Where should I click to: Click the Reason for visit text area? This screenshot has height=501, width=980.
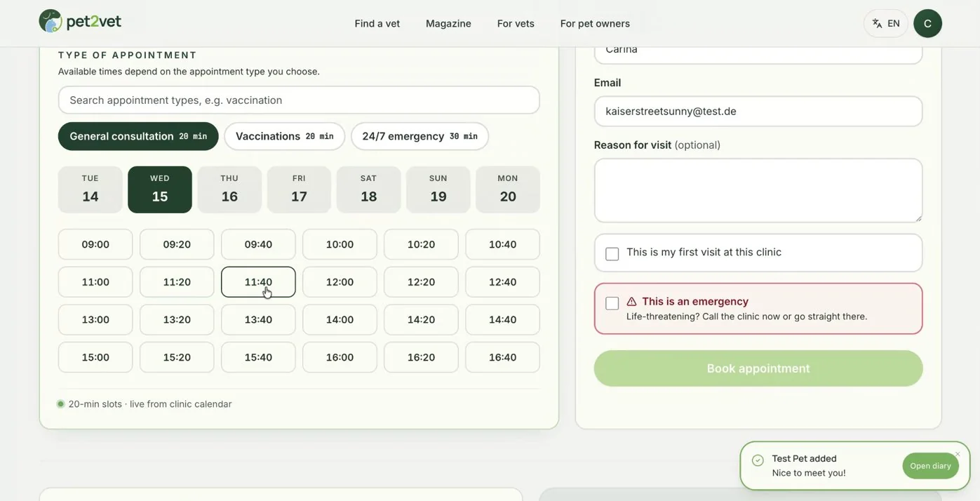(758, 190)
